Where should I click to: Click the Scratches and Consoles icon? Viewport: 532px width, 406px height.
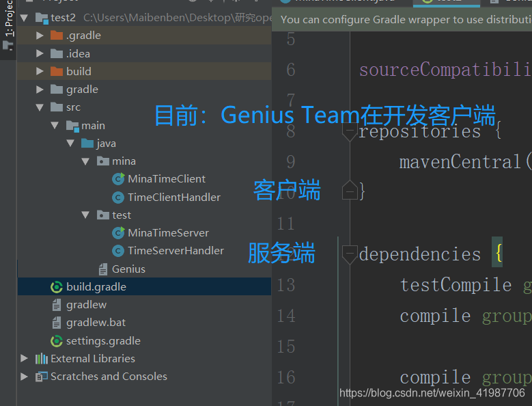pos(42,377)
